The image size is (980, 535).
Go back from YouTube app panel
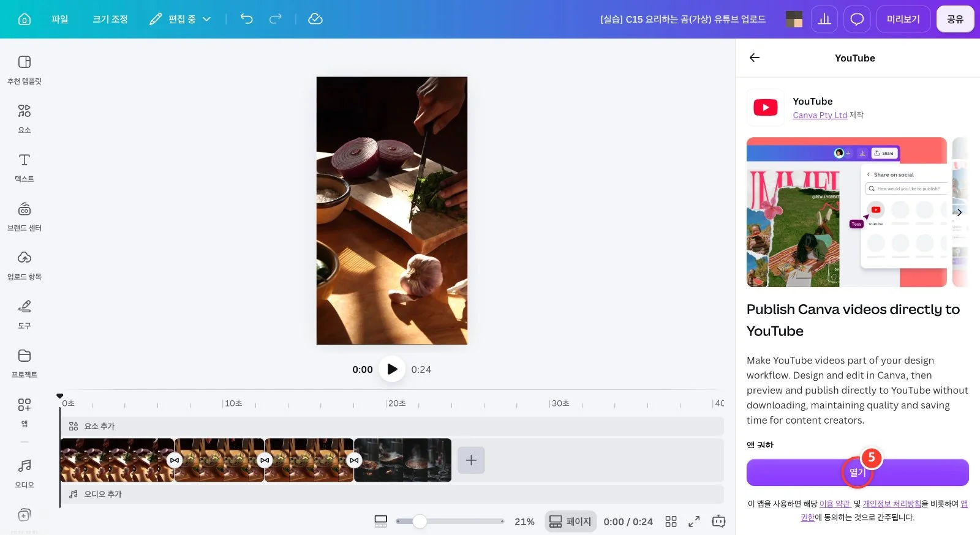pyautogui.click(x=755, y=58)
